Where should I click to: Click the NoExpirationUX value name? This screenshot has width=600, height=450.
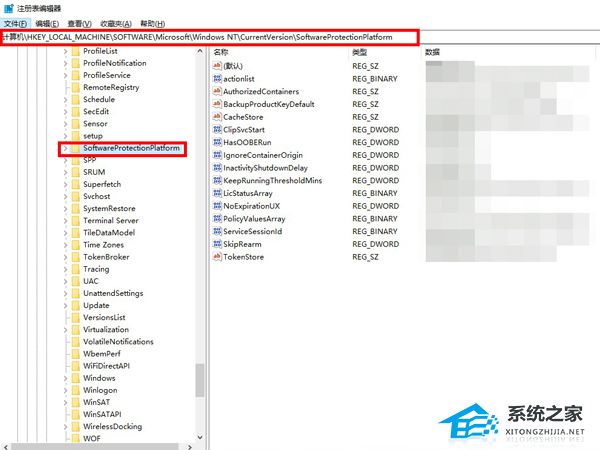pyautogui.click(x=251, y=206)
